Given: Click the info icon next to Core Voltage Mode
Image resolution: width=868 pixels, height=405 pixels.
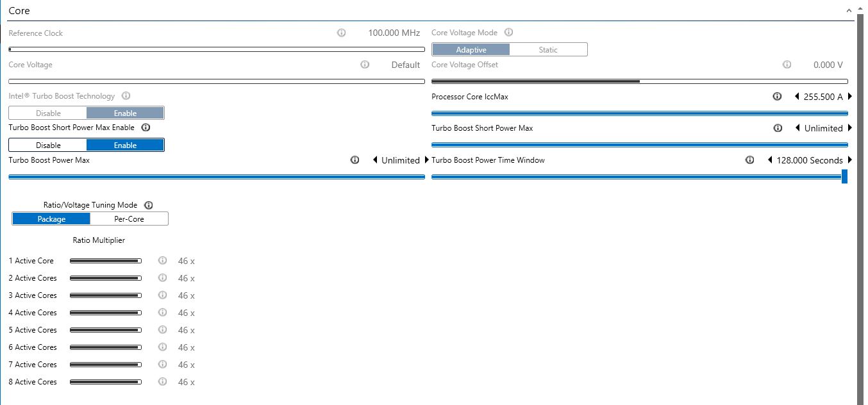Looking at the screenshot, I should tap(509, 33).
